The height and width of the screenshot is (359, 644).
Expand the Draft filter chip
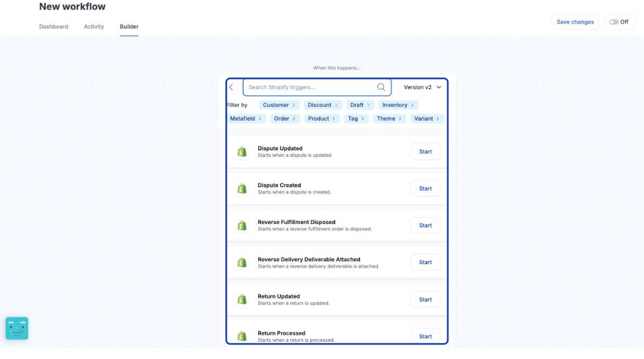(360, 105)
